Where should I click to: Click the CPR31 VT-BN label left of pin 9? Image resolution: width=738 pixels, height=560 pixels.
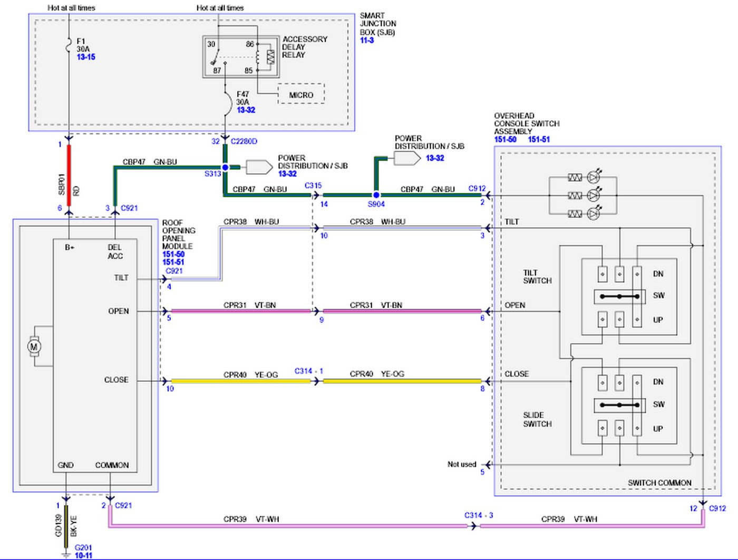click(x=249, y=305)
